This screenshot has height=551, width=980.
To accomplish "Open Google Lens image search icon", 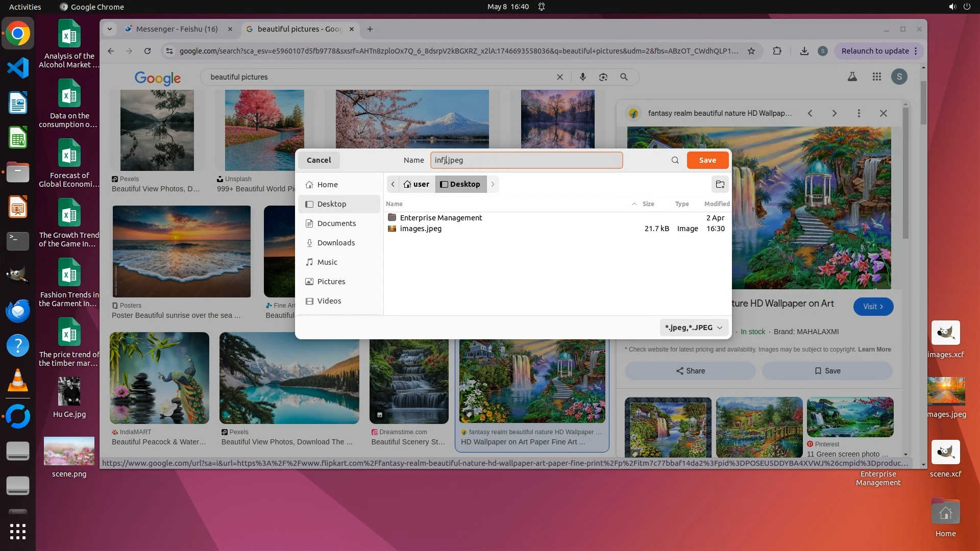I will pos(603,77).
